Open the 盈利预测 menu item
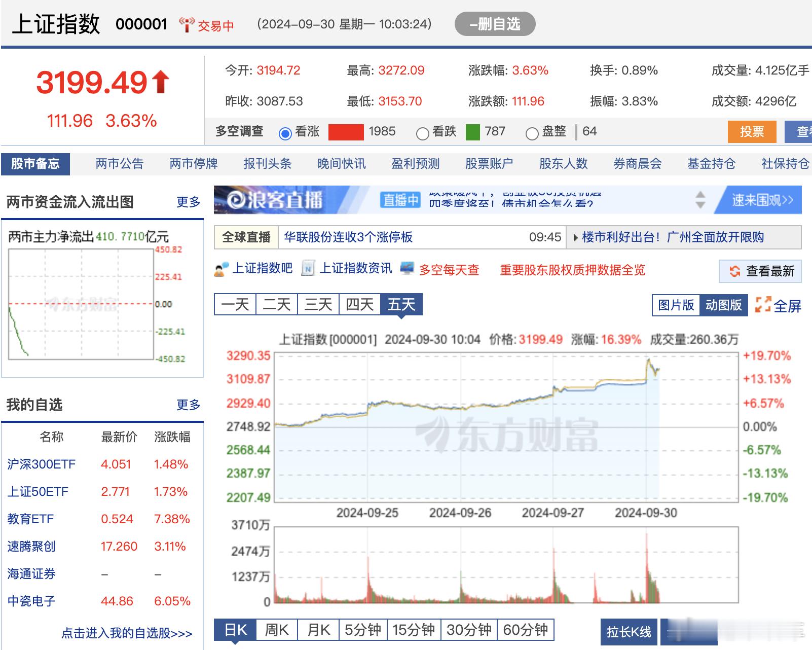This screenshot has width=812, height=650. (x=416, y=164)
